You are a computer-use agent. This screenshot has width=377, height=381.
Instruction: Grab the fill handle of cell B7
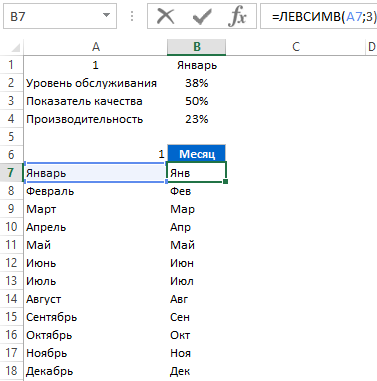(x=226, y=181)
